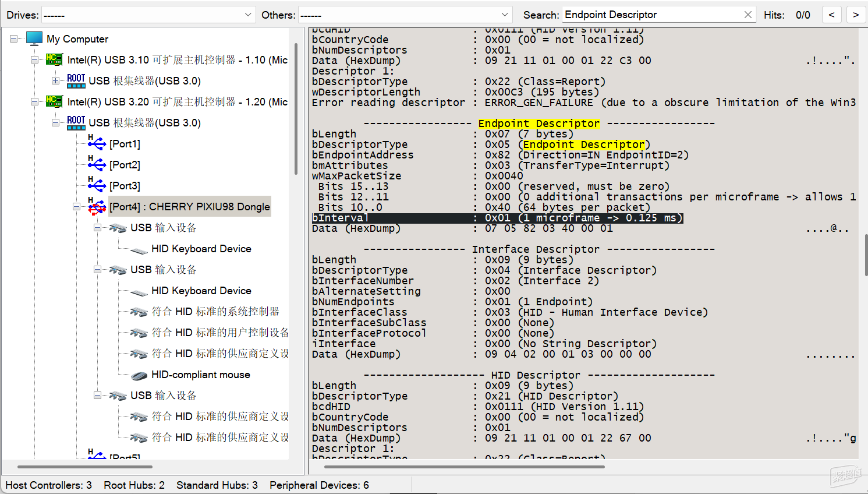The width and height of the screenshot is (868, 494).
Task: Click the icon for 符合 HID 标准的系统控制器
Action: coord(139,312)
